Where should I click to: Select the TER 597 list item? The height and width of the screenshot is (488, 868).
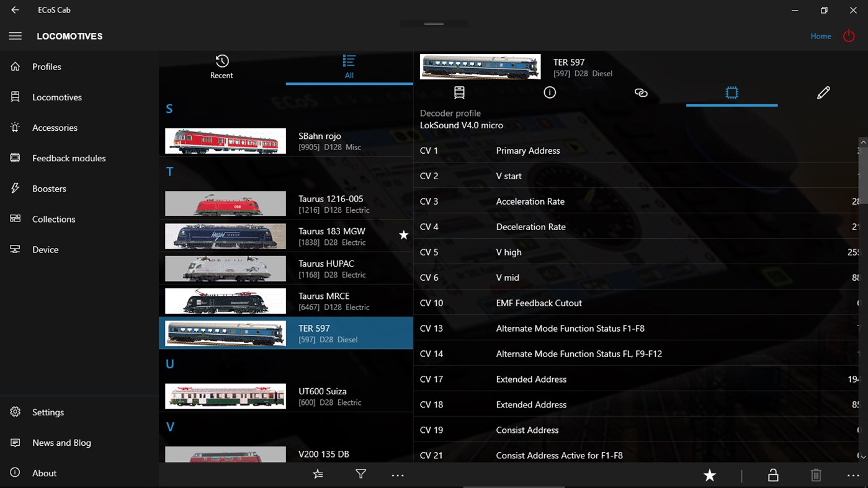286,333
